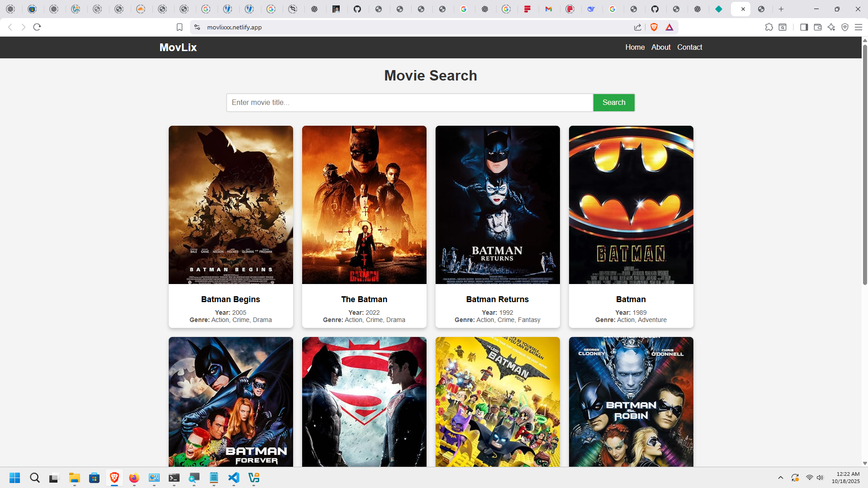Open the Extensions puzzle icon
The image size is (868, 488).
coord(769,27)
